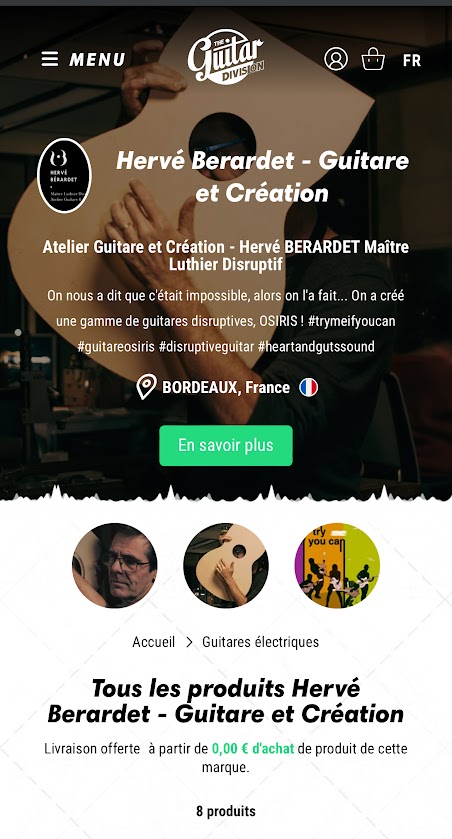Click the Hervé Bérardet brand logo badge
452x839 pixels.
64,176
